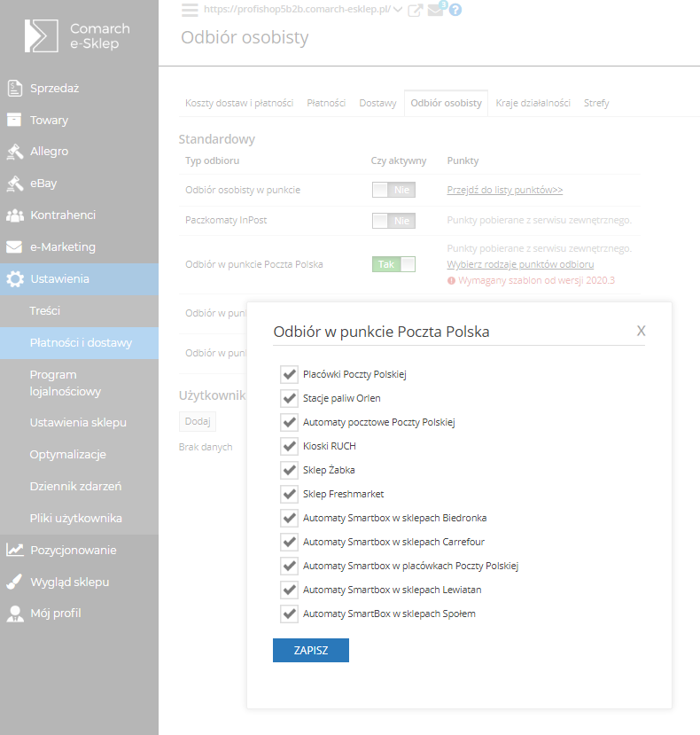
Task: Click 'Punkty pobierane z serwisu zewnętrznego.' in Paczkomaty InPost row
Action: [540, 220]
